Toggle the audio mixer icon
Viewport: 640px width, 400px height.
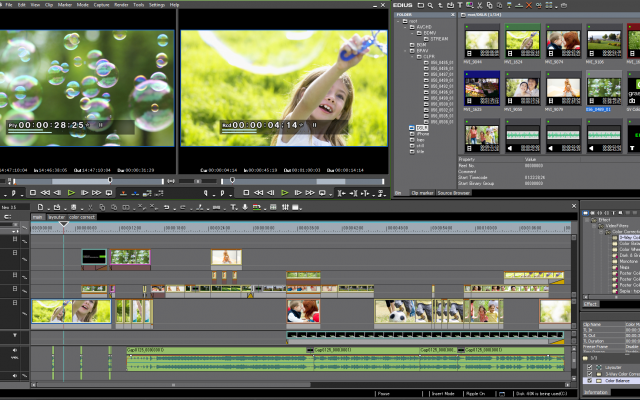[285, 207]
